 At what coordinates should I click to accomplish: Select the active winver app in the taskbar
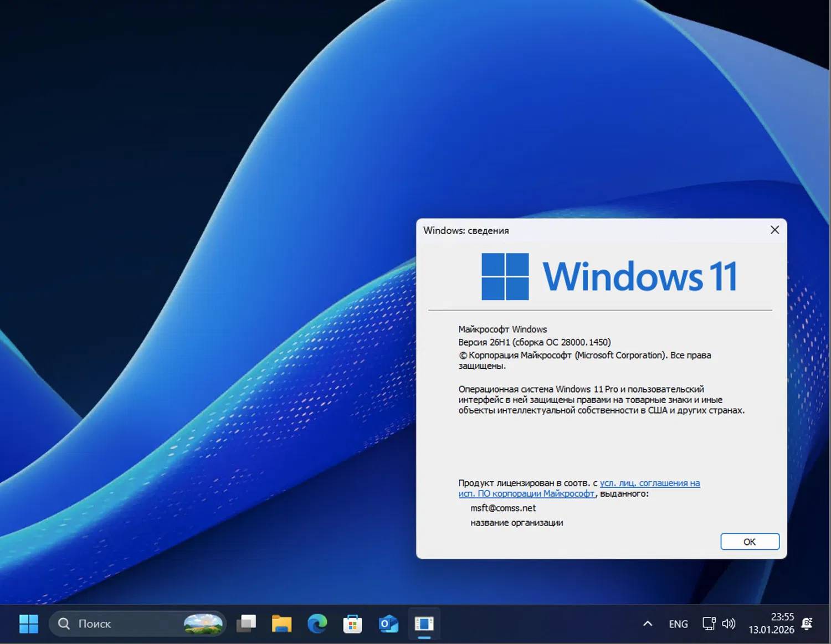tap(424, 624)
